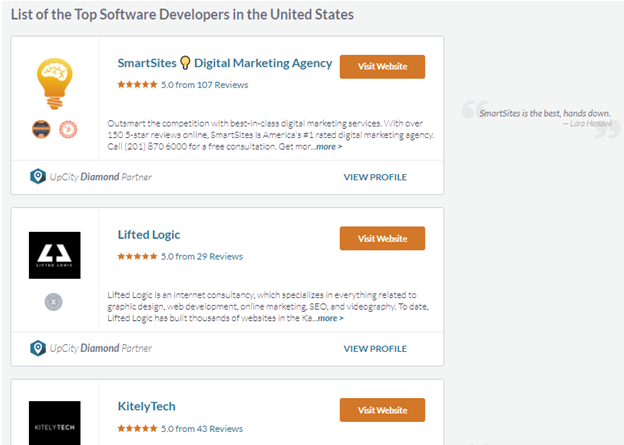This screenshot has height=445, width=624.
Task: Click Lifted Logic five-star rating stars
Action: pos(137,256)
